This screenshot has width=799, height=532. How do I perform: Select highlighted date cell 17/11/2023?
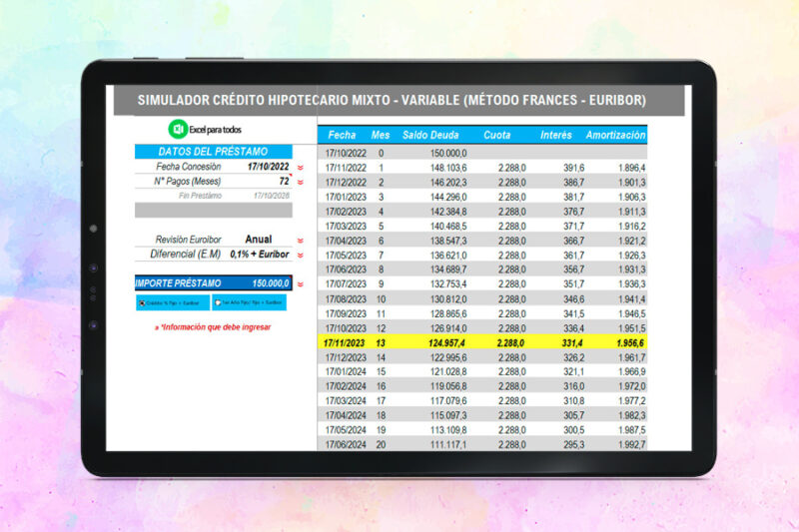click(344, 343)
